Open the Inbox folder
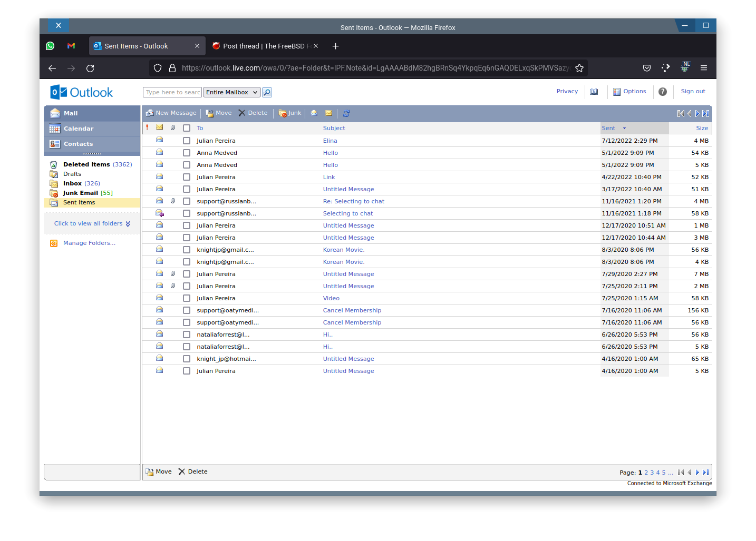756x541 pixels. (x=73, y=184)
